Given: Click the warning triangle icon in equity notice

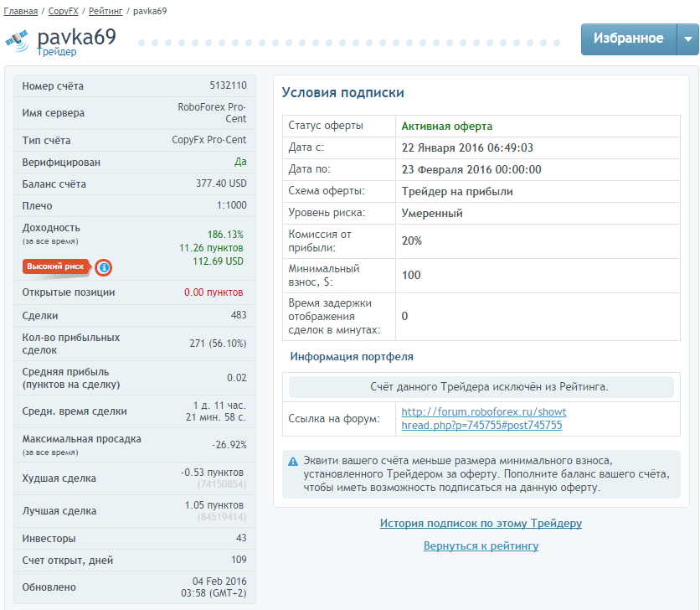Looking at the screenshot, I should click(x=293, y=461).
